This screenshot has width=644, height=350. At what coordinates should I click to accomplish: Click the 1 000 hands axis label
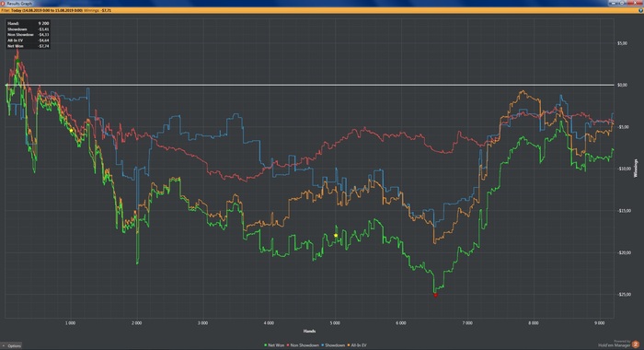[71, 323]
